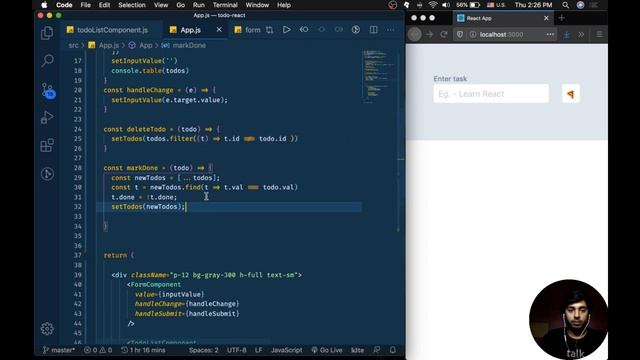
Task: Click the browser forward arrow
Action: coord(429,34)
